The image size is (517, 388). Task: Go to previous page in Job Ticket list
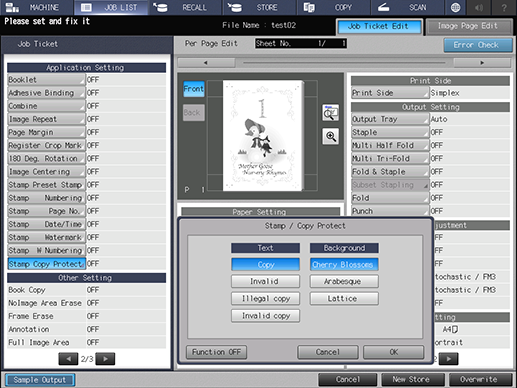click(x=68, y=359)
